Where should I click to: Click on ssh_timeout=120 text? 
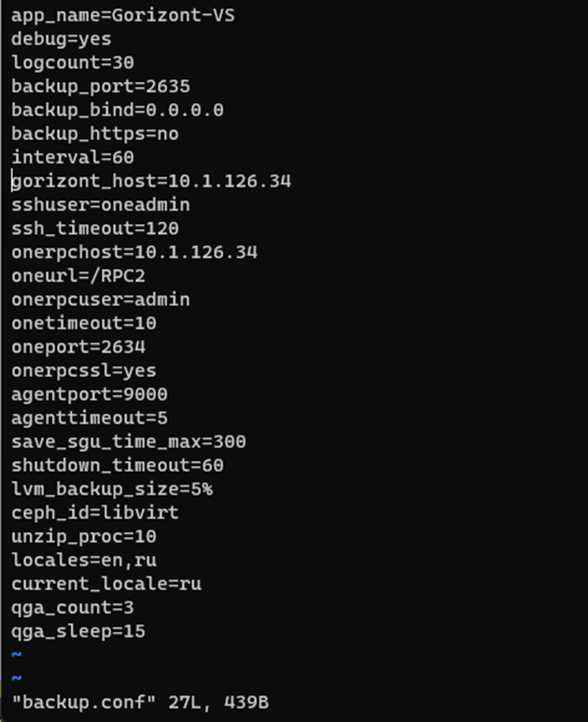pyautogui.click(x=95, y=229)
